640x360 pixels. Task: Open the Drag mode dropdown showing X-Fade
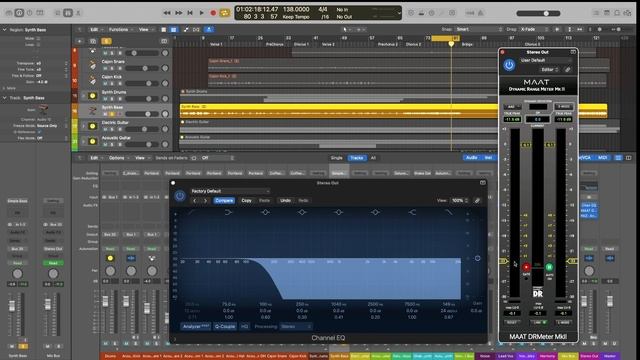[534, 29]
